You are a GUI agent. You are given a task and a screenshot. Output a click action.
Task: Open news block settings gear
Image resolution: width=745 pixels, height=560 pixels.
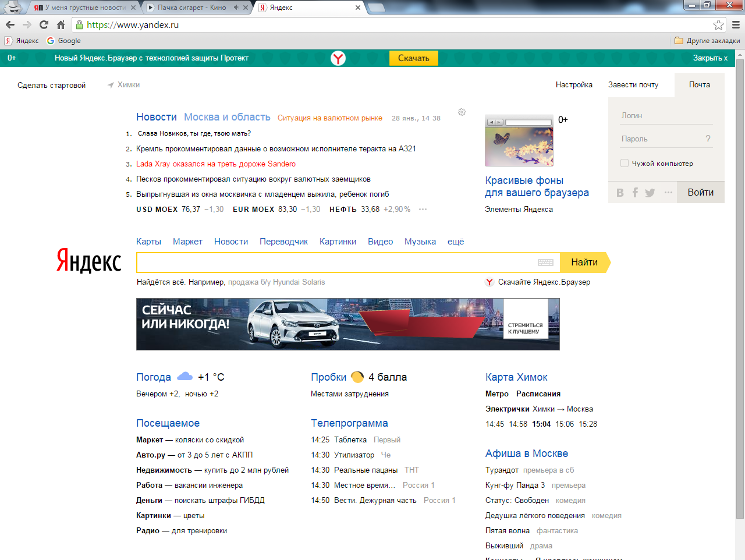click(x=462, y=112)
